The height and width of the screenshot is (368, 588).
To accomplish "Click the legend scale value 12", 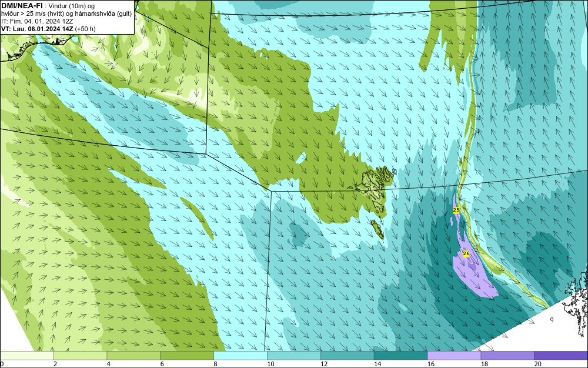I will tap(324, 364).
